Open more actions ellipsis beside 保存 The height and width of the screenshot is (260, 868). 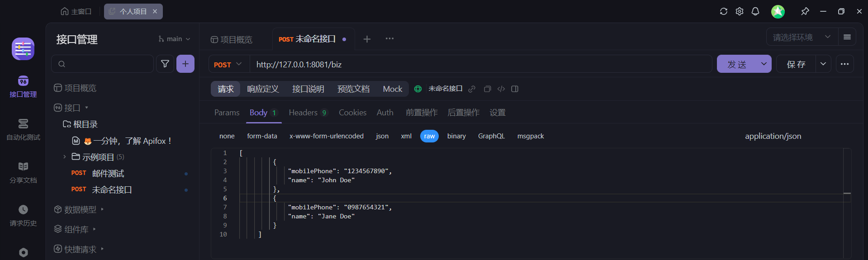(844, 64)
